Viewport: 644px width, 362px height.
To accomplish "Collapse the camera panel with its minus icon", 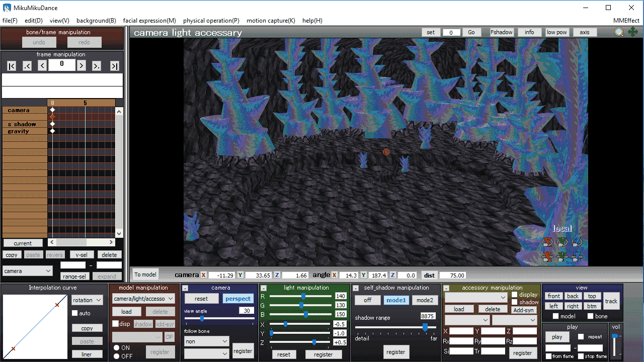I will (x=185, y=288).
